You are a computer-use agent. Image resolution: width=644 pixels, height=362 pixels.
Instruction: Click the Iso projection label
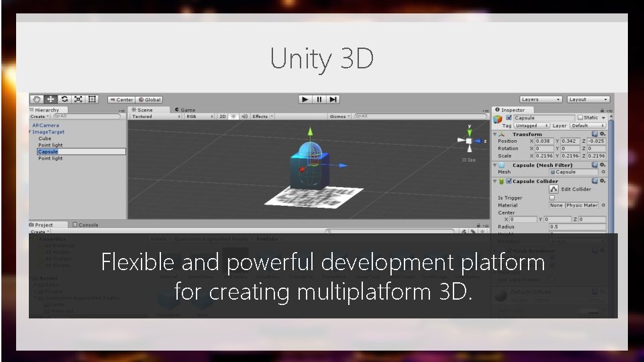click(x=469, y=160)
